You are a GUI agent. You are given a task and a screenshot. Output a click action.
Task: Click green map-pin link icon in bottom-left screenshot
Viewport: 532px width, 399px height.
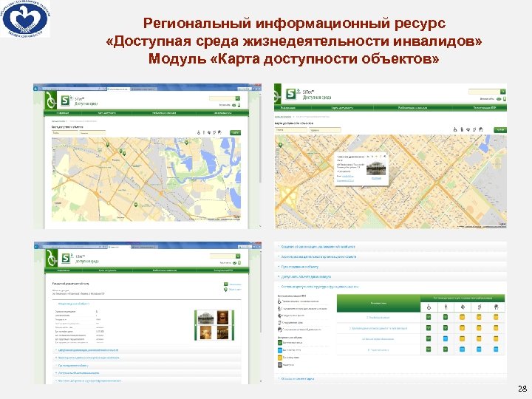tap(225, 290)
